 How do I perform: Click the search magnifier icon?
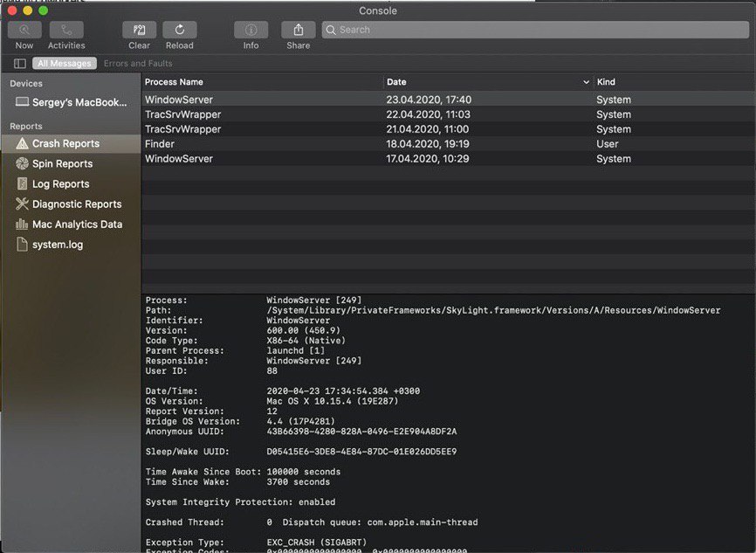click(x=331, y=30)
